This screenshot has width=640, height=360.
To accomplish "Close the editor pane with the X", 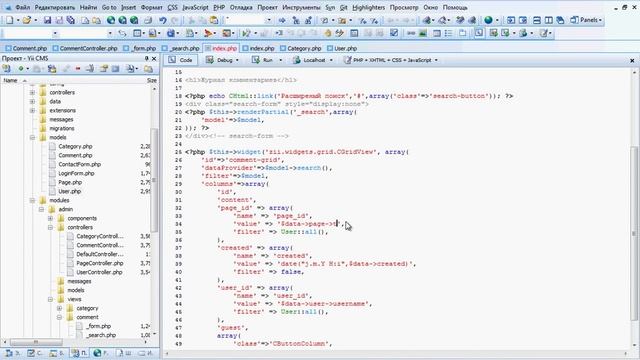I will point(632,60).
